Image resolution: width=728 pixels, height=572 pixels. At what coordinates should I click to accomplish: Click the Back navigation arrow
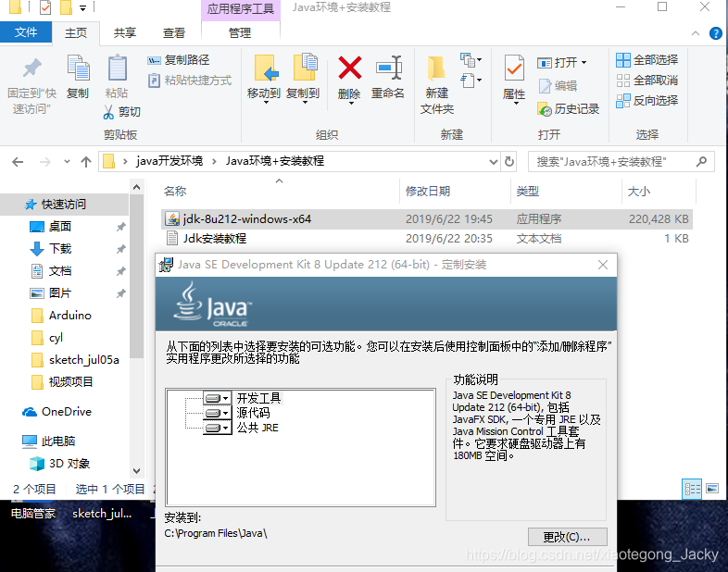tap(18, 162)
